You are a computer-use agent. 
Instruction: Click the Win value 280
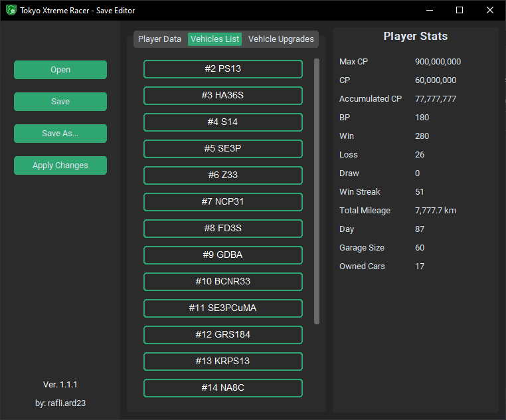click(422, 136)
